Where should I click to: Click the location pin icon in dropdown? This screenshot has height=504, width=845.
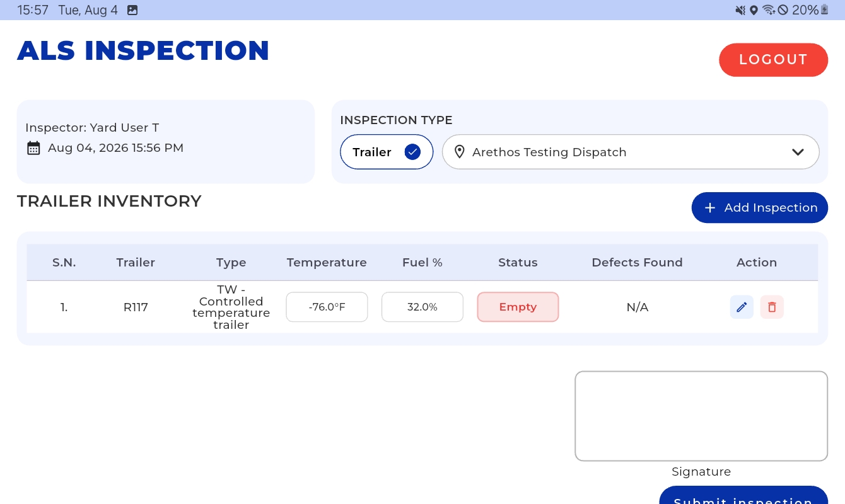click(459, 152)
